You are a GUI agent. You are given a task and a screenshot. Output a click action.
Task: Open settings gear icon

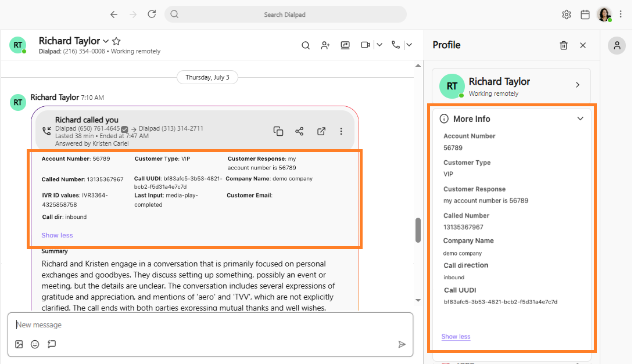point(567,15)
